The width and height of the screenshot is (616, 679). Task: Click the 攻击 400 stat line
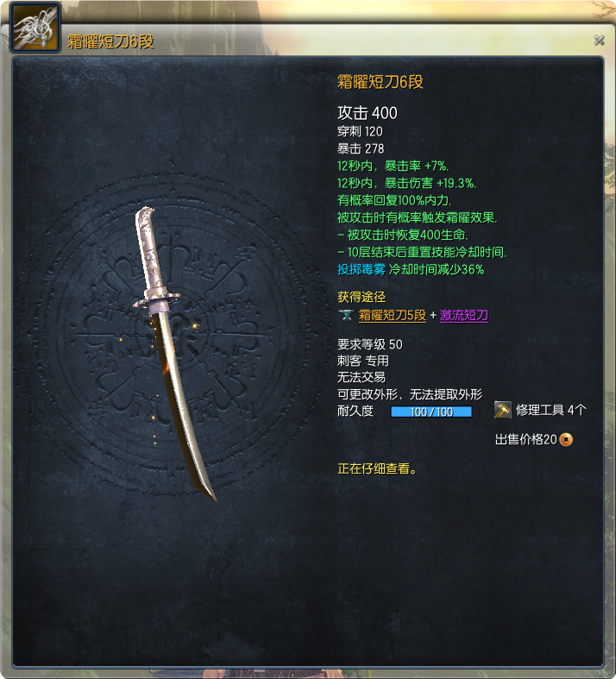[367, 113]
